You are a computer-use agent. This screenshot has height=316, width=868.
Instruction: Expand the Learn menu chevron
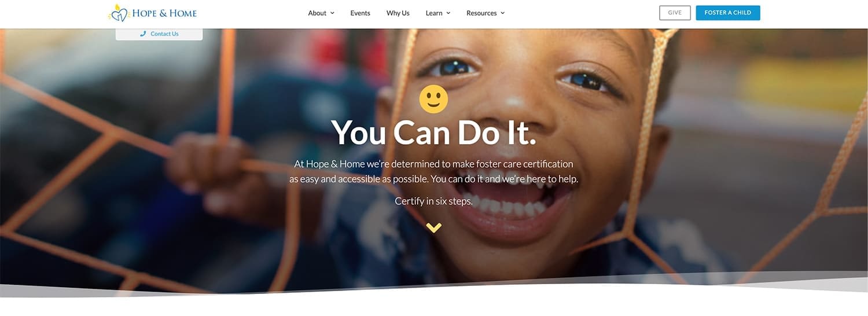tap(448, 13)
